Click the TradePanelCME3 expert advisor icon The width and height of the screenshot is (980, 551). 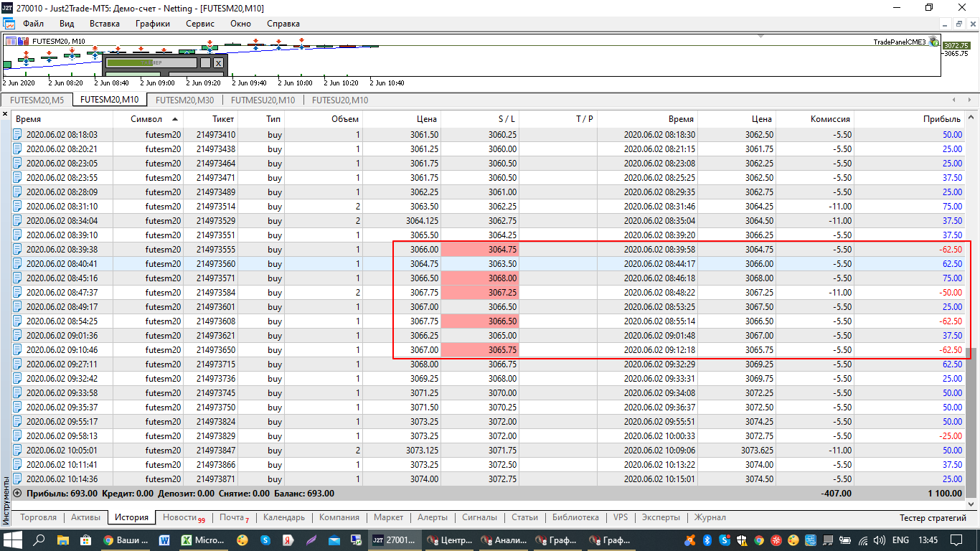click(x=933, y=42)
